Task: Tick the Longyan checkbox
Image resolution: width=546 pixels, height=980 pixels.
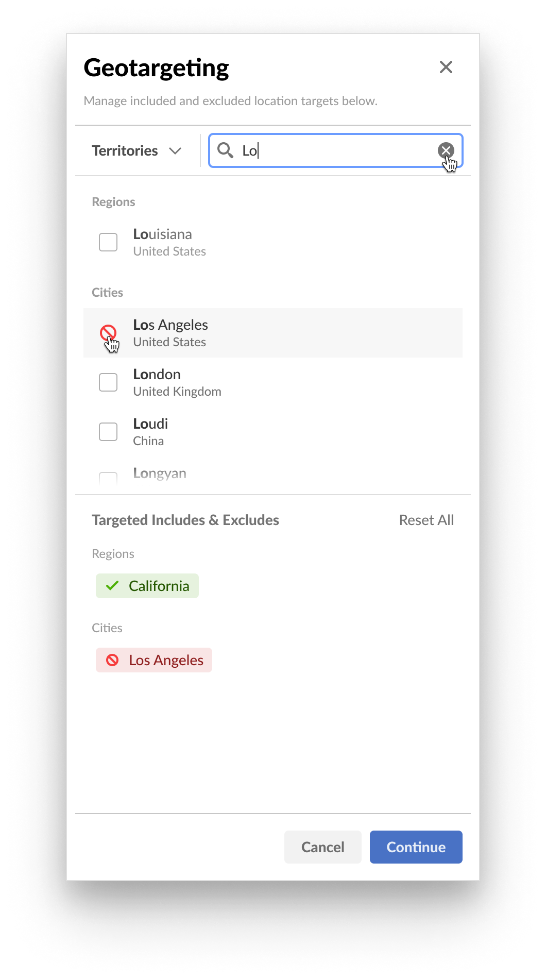Action: (108, 479)
